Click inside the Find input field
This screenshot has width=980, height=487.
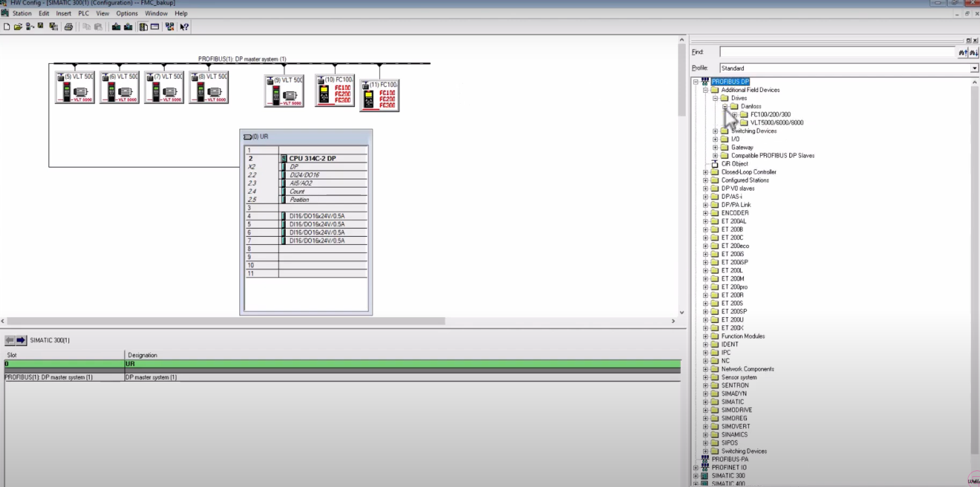(837, 52)
